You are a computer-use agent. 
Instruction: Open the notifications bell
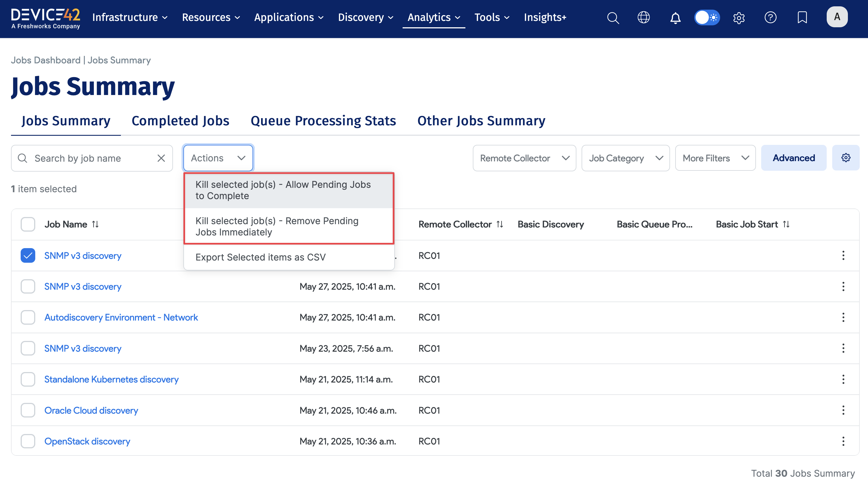pyautogui.click(x=675, y=17)
